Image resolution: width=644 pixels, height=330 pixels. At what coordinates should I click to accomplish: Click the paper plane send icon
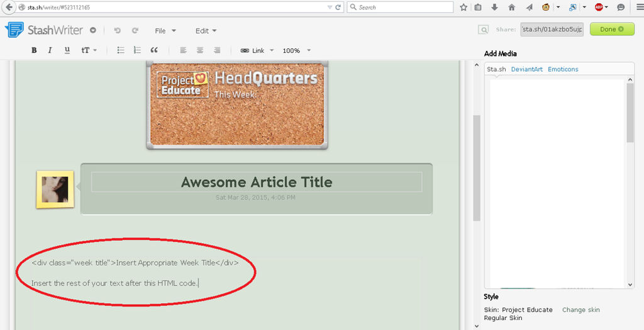(x=529, y=7)
